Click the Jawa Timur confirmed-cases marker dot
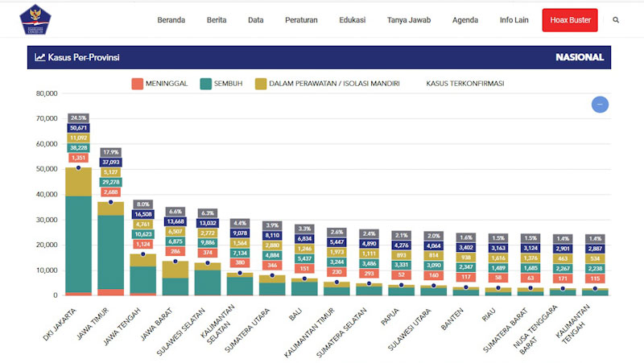Screen dimensions: 644x363 [111, 202]
